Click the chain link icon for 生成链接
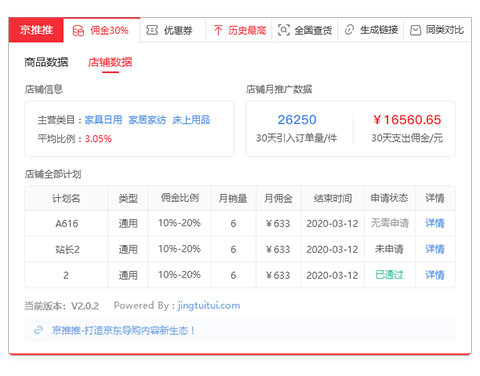Image resolution: width=480 pixels, height=376 pixels. click(349, 30)
